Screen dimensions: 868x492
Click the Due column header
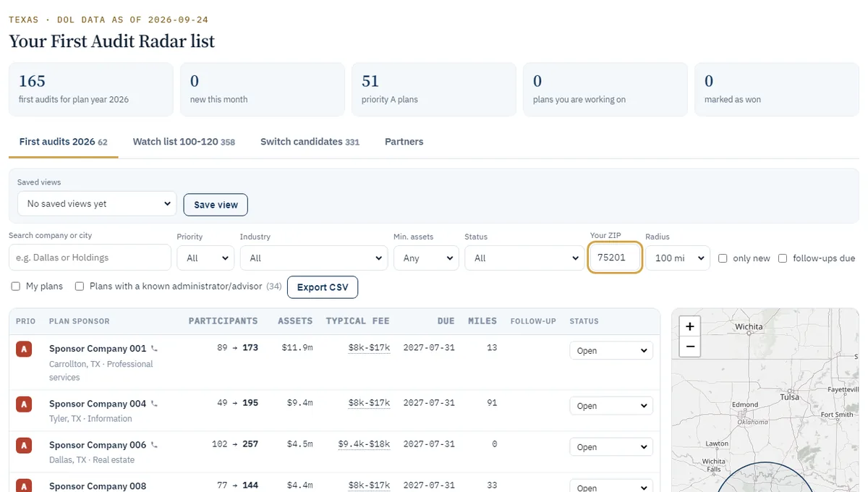[446, 321]
